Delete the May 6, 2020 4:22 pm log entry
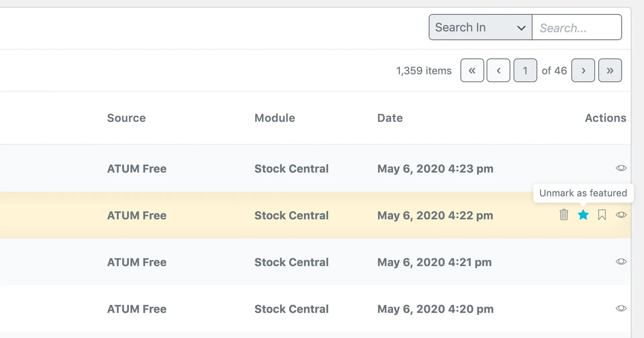This screenshot has height=338, width=644. click(564, 215)
